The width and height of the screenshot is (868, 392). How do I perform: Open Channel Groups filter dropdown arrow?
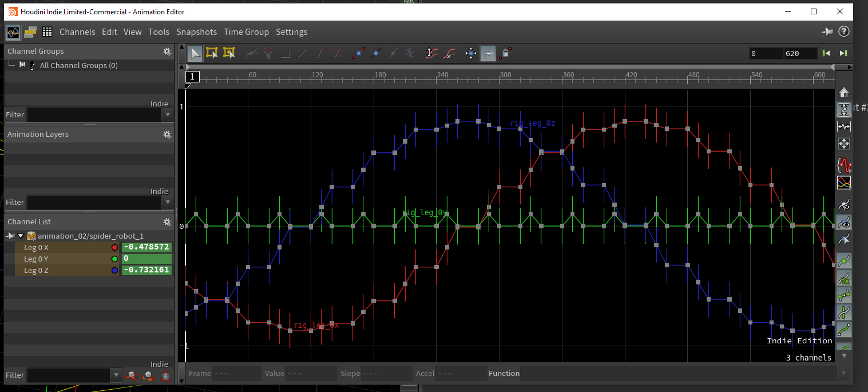tap(168, 115)
